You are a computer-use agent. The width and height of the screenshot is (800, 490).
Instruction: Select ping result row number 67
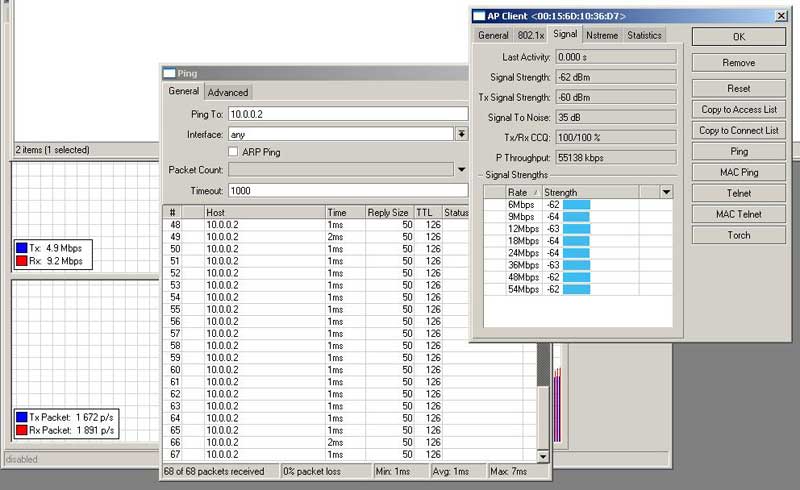pos(350,454)
